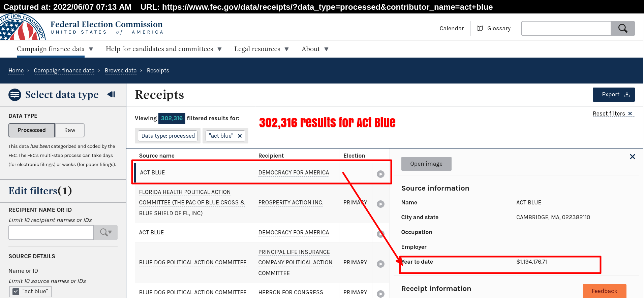Open Glossary link
644x298 pixels.
pyautogui.click(x=499, y=28)
